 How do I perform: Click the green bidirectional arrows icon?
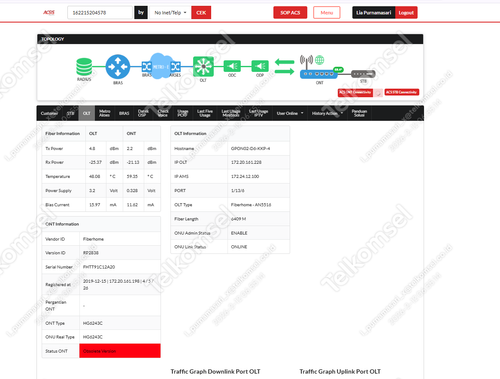tap(284, 67)
